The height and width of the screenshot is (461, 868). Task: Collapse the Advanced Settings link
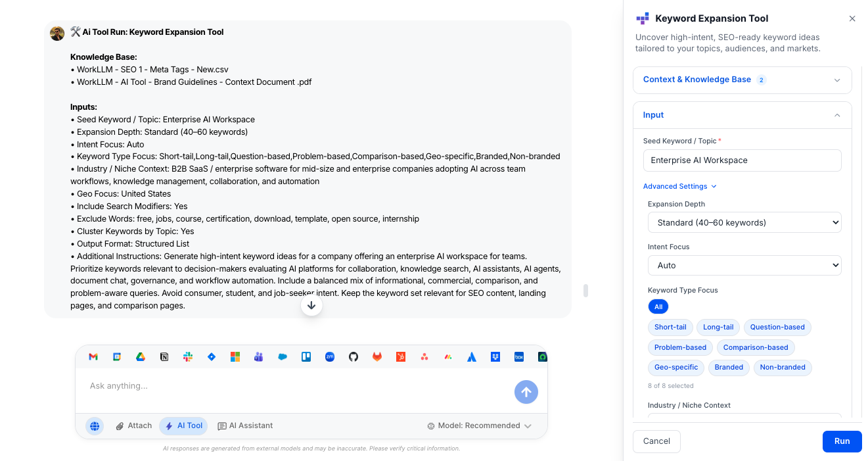coord(679,187)
